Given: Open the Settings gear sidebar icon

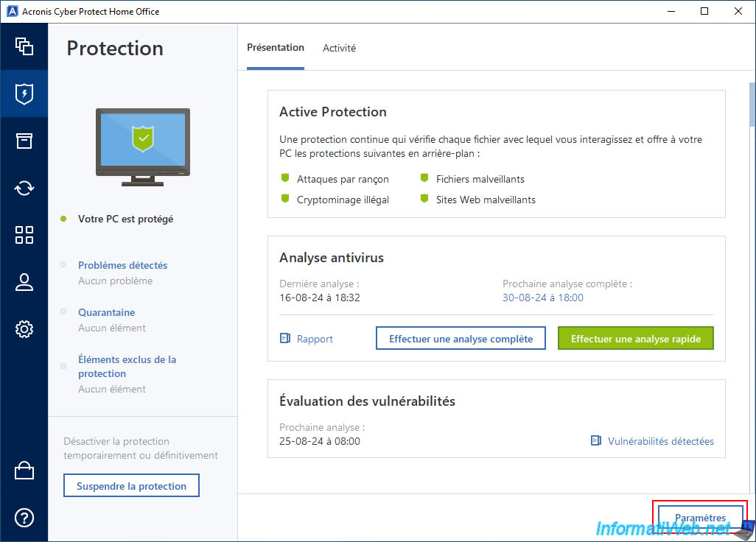Looking at the screenshot, I should (x=24, y=329).
